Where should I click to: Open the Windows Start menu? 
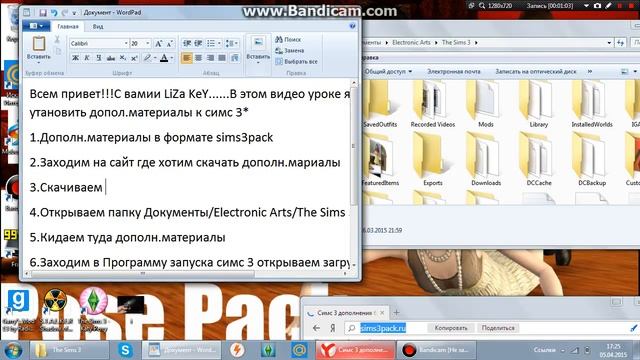(13, 350)
